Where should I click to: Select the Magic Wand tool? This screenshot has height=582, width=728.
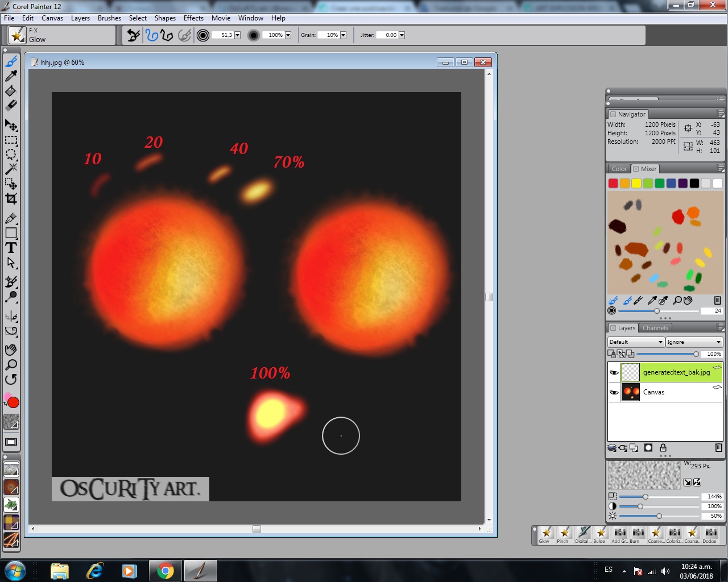(x=11, y=169)
